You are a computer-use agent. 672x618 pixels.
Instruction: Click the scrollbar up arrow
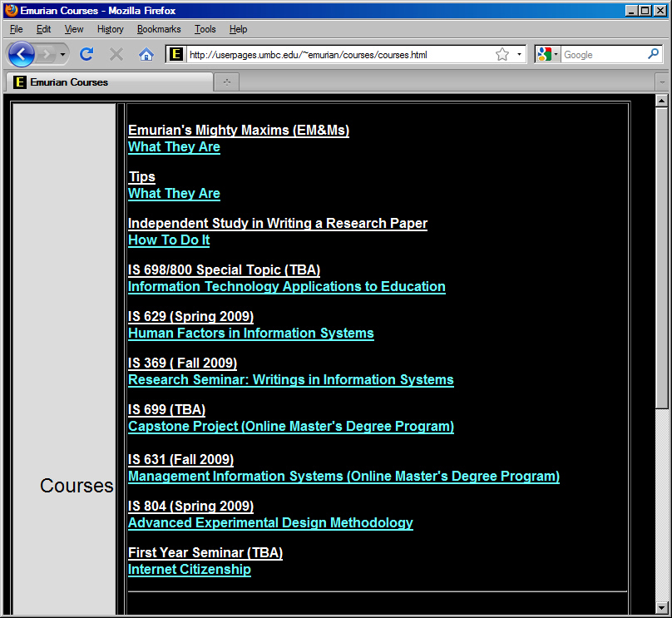click(x=662, y=101)
